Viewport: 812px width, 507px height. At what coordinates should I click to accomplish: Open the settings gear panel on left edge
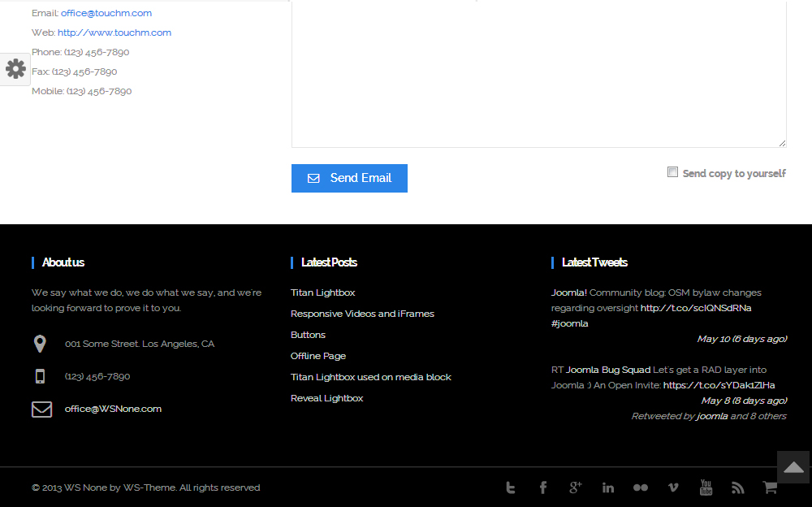tap(15, 69)
